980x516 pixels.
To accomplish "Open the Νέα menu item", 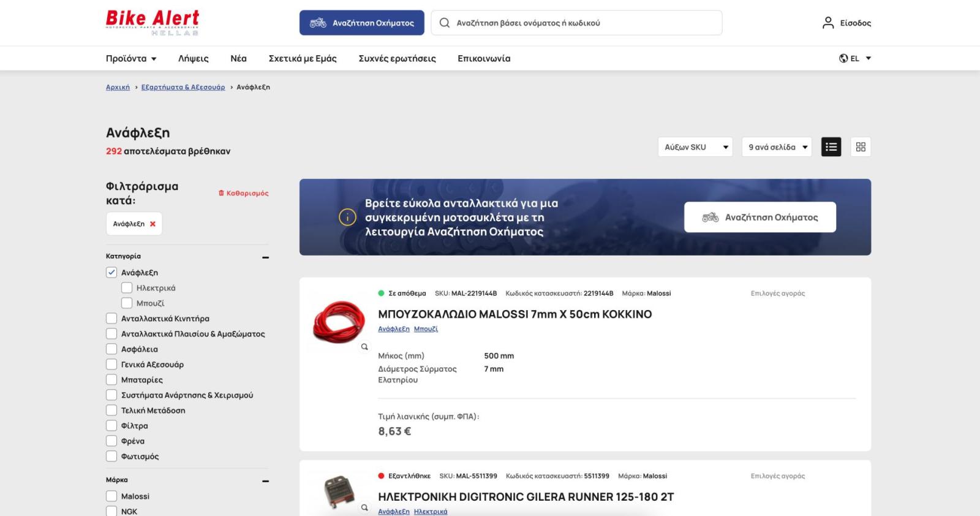I will [238, 58].
